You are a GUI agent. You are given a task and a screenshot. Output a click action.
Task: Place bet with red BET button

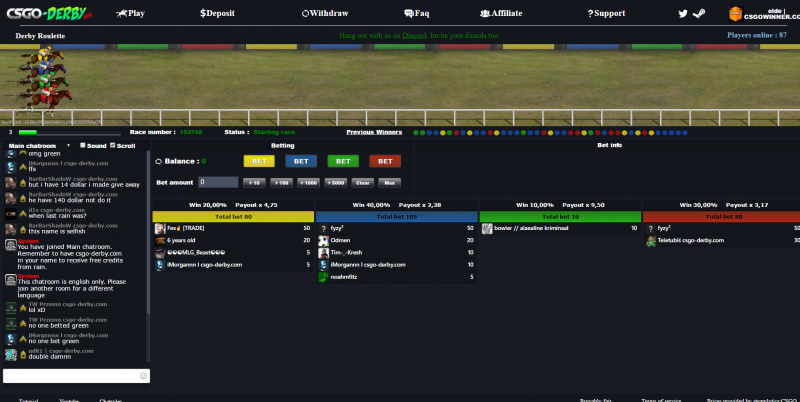[385, 161]
